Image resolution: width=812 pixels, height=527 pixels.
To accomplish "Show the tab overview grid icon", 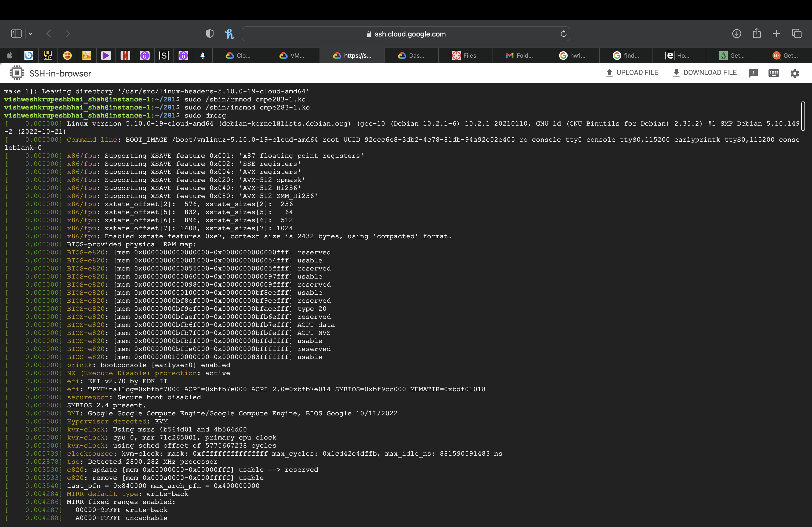I will 797,33.
